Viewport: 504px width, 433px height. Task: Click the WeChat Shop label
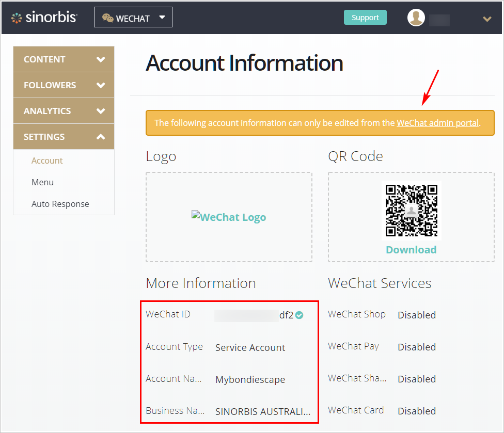tap(357, 314)
